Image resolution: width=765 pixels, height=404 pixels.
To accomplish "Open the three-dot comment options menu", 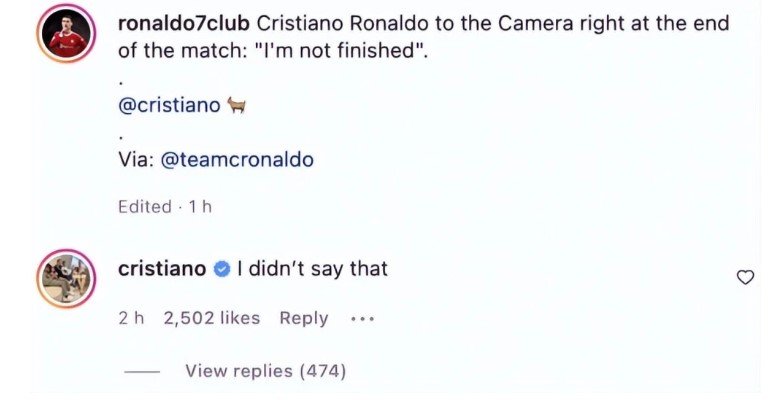I will (362, 319).
